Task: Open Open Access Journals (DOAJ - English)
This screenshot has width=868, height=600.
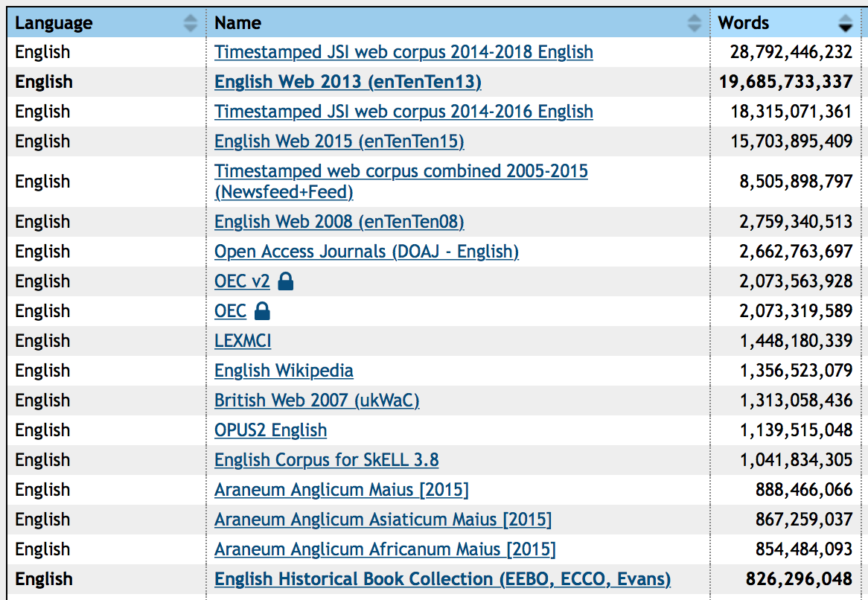Action: point(366,252)
